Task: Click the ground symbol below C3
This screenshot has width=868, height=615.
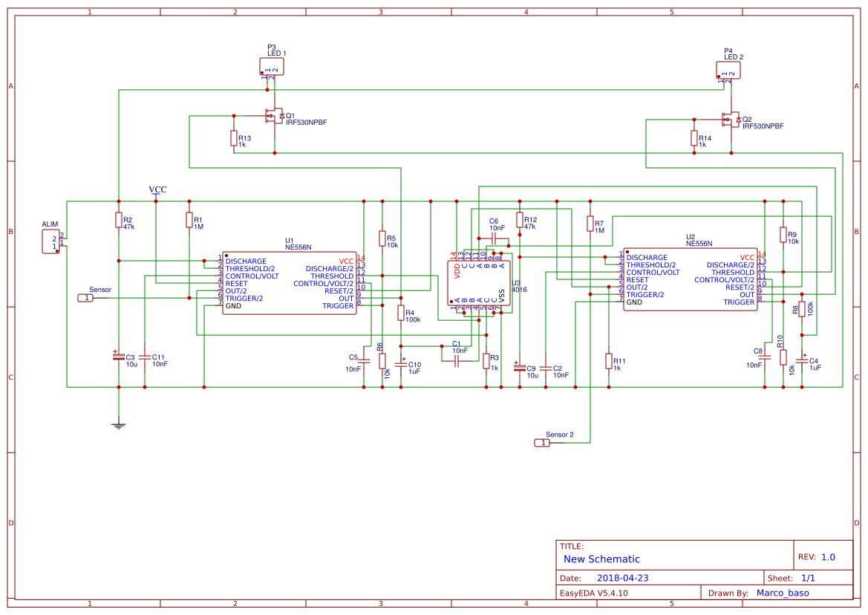Action: pos(119,425)
